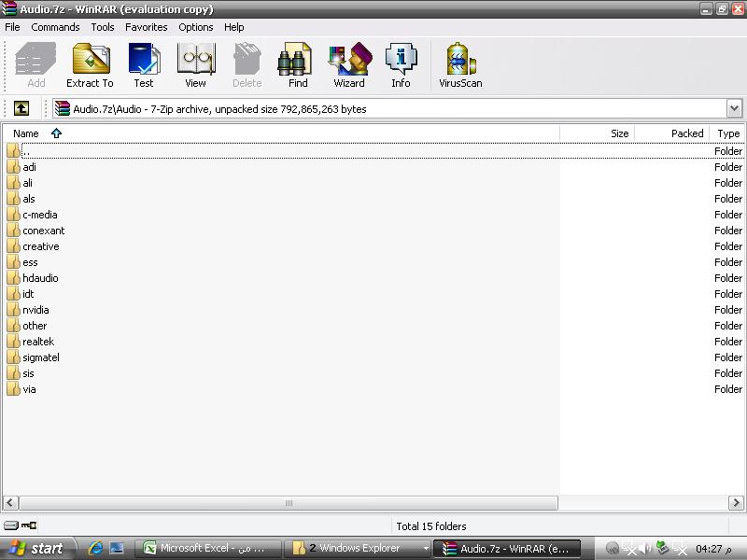This screenshot has height=560, width=747.
Task: Switch to Audio.7z WinRAR taskbar button
Action: coord(506,548)
